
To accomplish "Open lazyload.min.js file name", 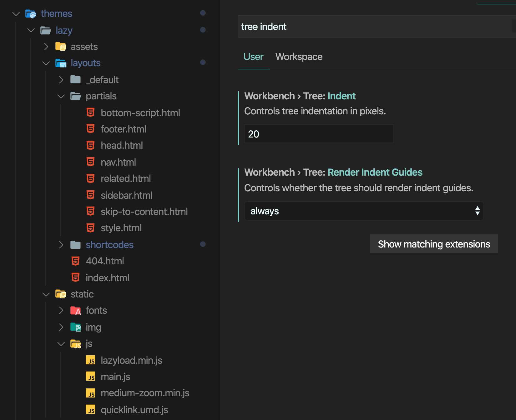I will (132, 360).
